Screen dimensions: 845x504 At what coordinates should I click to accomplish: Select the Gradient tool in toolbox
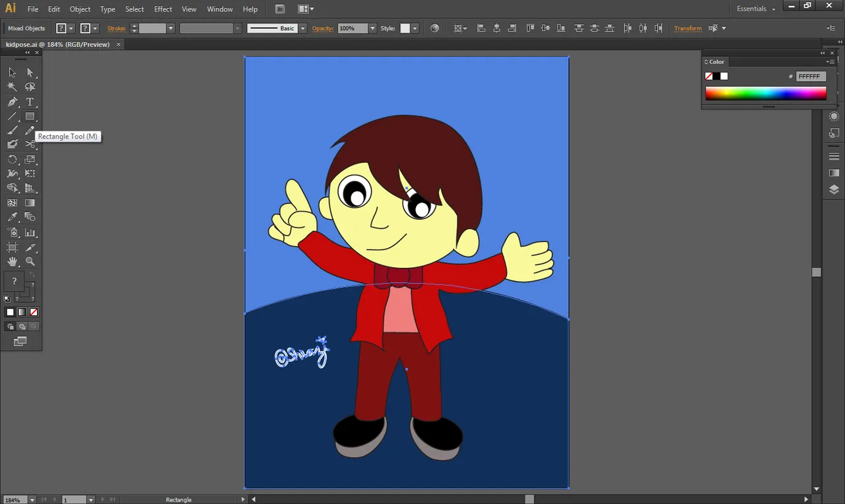pos(30,203)
